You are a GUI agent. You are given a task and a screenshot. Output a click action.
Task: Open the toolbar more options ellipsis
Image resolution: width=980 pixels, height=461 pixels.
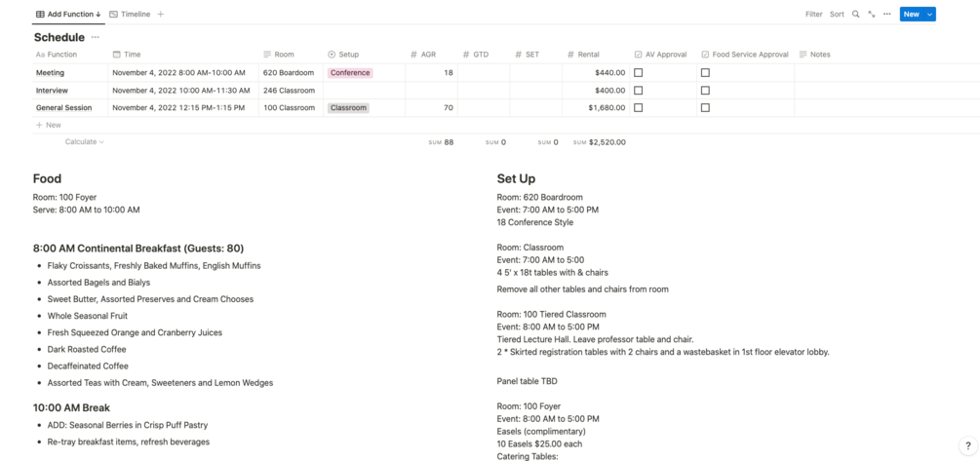click(x=886, y=15)
